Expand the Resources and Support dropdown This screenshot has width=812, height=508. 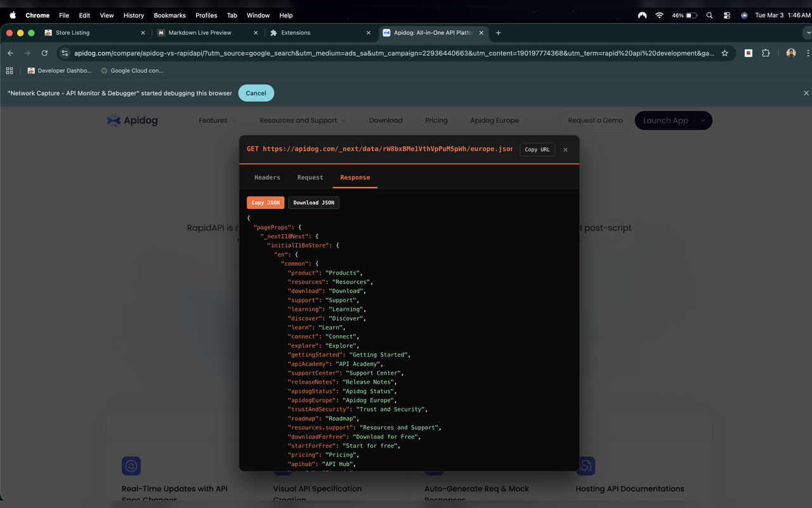click(303, 121)
